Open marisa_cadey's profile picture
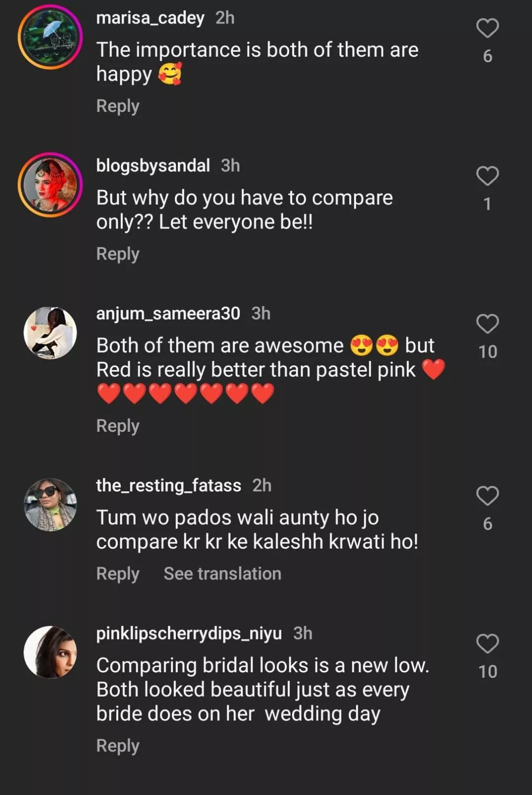532x795 pixels. [50, 37]
